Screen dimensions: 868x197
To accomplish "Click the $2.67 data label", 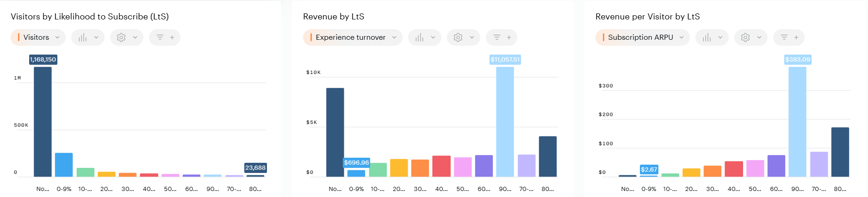I will click(x=649, y=170).
